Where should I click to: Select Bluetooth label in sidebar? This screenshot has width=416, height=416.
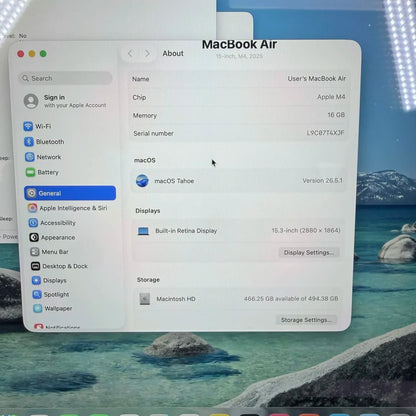point(50,142)
